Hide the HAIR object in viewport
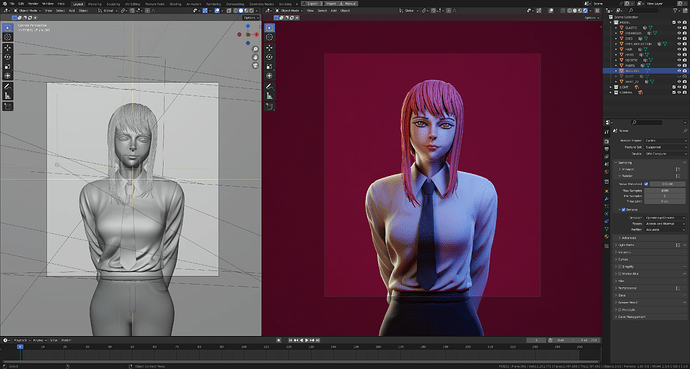Viewport: 690px width, 369px height. coord(679,49)
